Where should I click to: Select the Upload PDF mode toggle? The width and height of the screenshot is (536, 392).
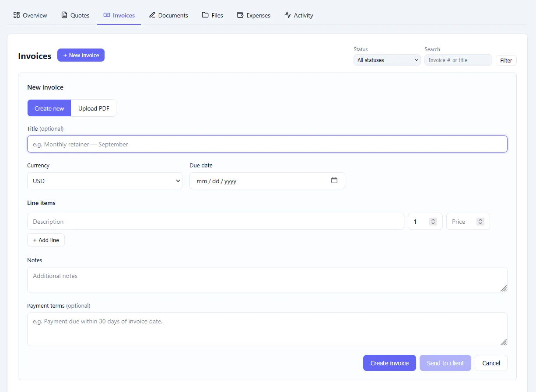coord(94,108)
